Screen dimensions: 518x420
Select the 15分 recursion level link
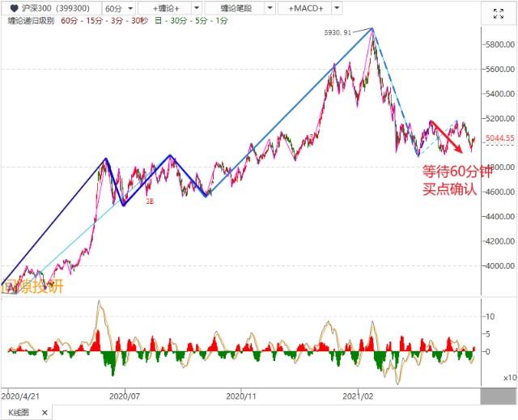94,21
